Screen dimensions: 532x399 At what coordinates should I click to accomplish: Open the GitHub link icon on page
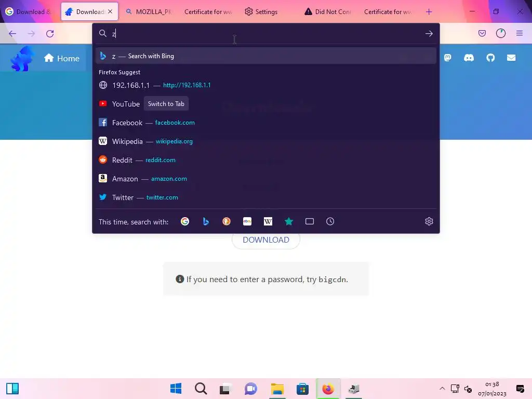490,58
